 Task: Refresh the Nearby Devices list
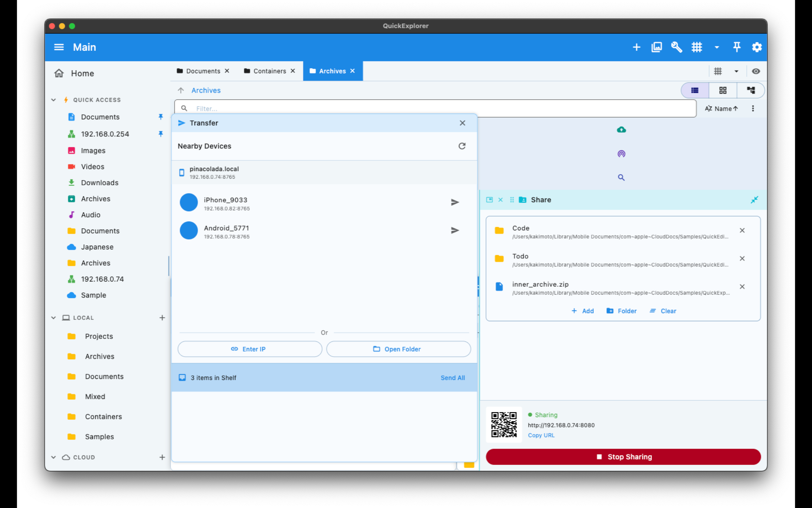click(x=462, y=146)
